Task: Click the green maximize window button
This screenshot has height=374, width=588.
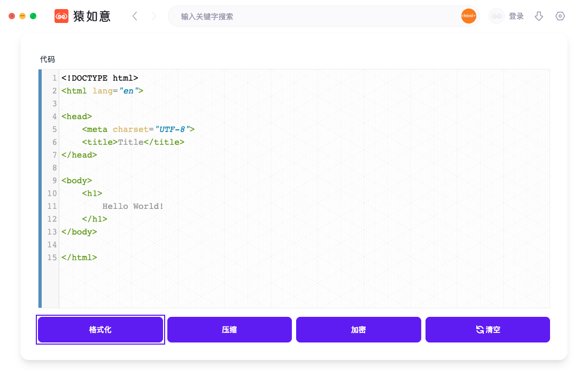Action: (33, 16)
